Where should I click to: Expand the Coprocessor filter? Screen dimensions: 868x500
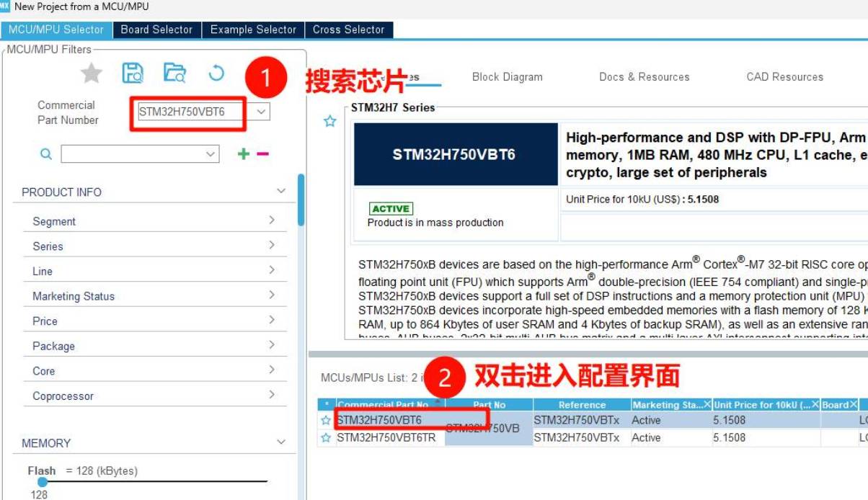pos(272,394)
